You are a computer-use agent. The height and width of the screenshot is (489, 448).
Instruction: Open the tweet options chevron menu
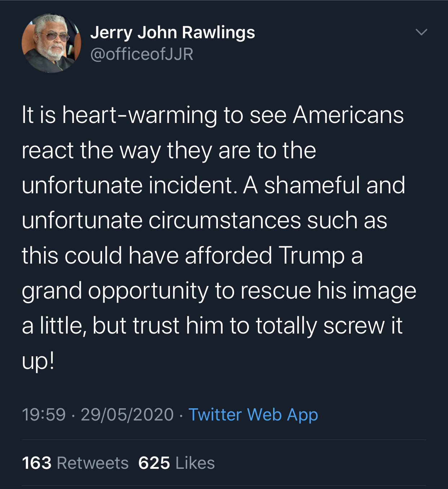pyautogui.click(x=421, y=32)
